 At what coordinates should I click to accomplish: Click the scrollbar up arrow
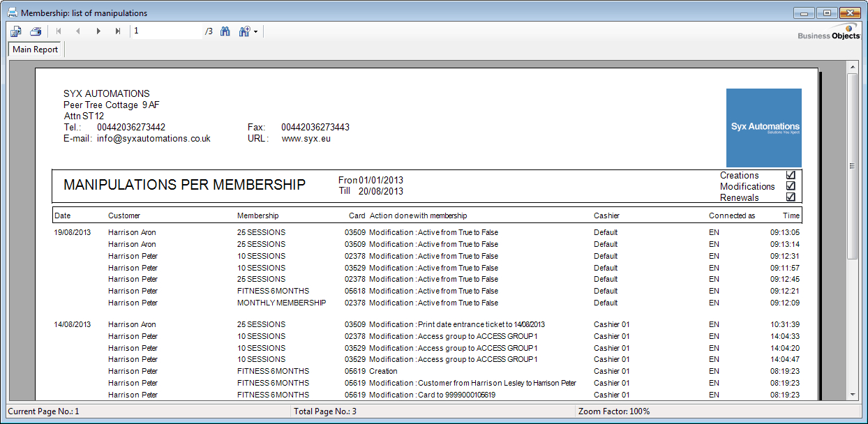[x=852, y=67]
